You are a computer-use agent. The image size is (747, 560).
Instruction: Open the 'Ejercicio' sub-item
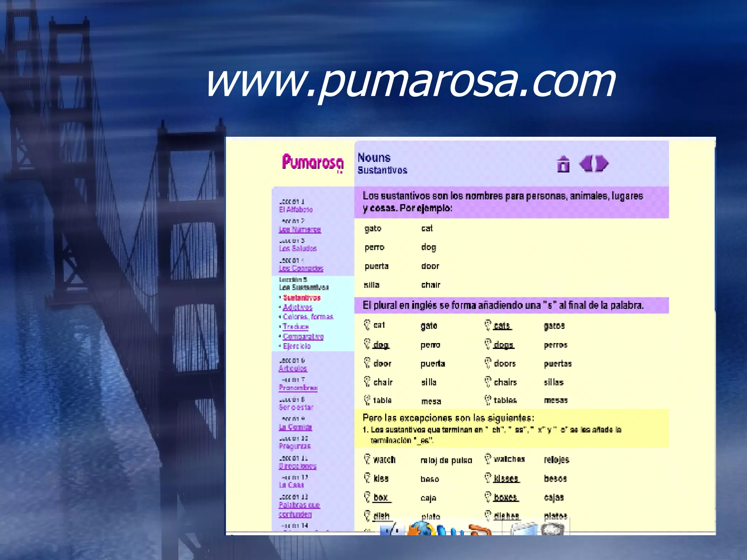point(297,346)
